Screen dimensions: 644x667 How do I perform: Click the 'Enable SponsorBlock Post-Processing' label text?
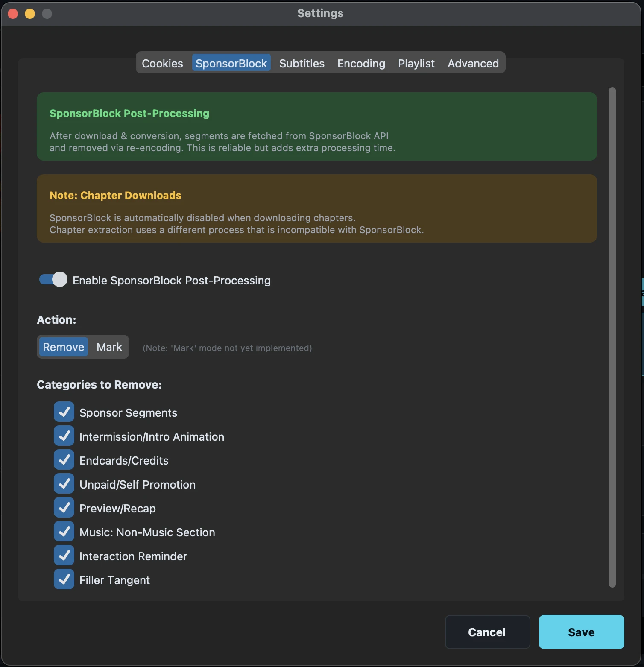pyautogui.click(x=172, y=281)
